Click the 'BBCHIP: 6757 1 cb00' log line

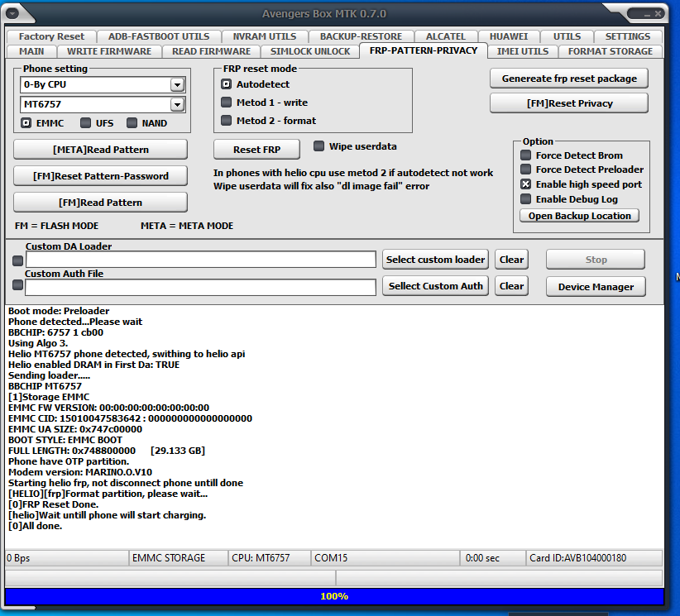pos(56,332)
